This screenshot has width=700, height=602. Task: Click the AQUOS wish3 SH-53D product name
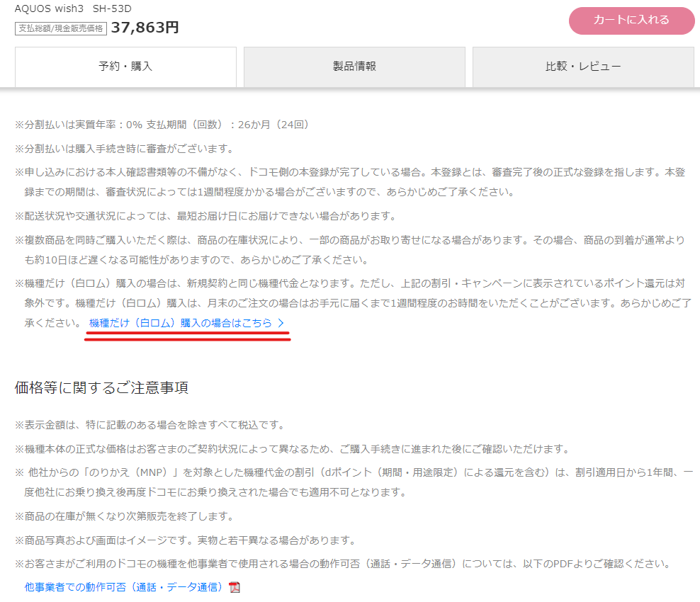click(73, 8)
